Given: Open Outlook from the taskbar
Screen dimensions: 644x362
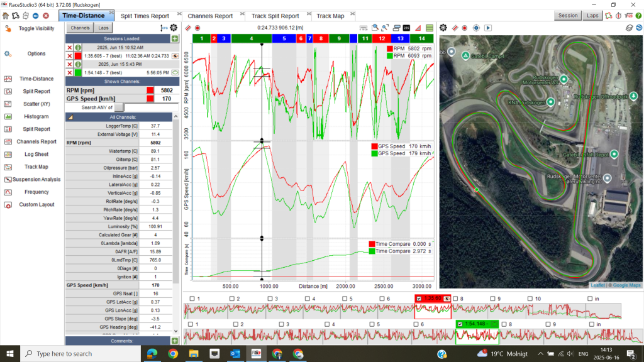Looking at the screenshot, I should tap(235, 353).
